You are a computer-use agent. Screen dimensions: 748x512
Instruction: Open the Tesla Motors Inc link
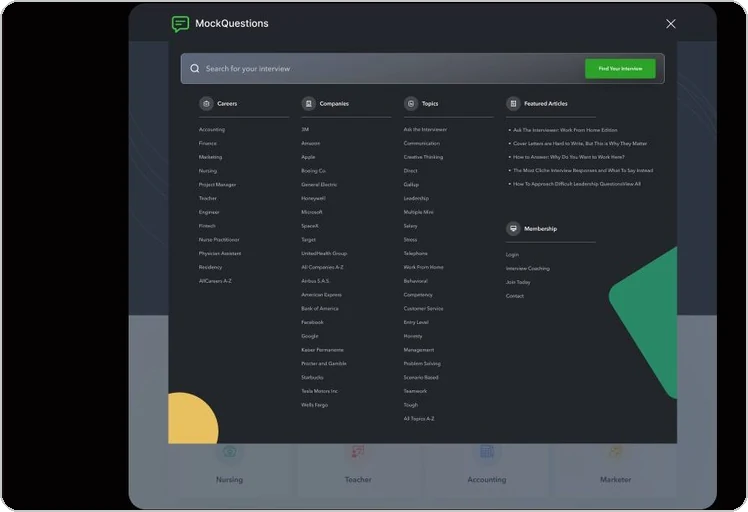(320, 391)
